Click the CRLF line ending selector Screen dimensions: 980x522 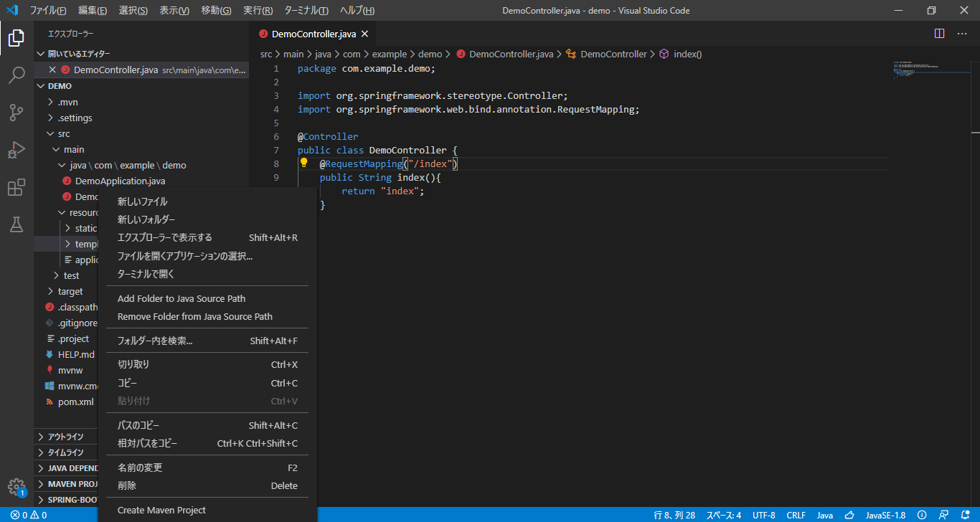[x=796, y=515]
